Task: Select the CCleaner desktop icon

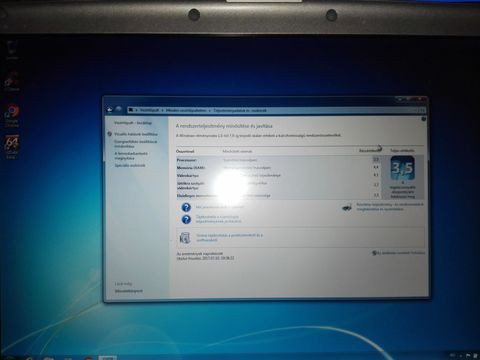Action: [12, 81]
